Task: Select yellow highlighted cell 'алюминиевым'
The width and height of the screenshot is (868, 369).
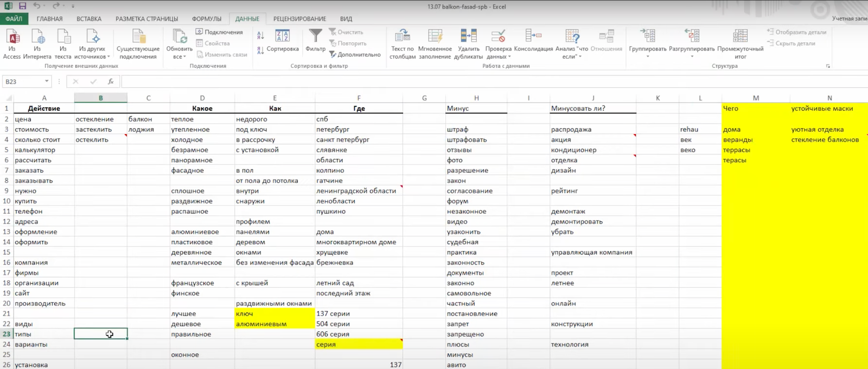Action: click(x=275, y=324)
